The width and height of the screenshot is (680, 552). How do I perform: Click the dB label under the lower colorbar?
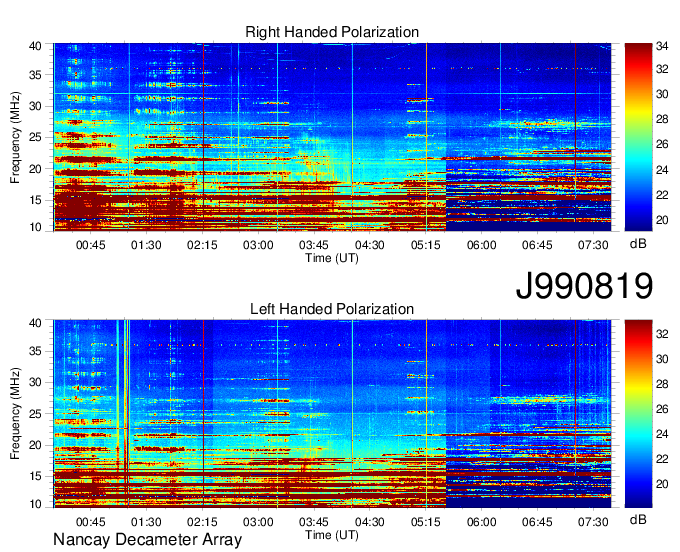[638, 519]
